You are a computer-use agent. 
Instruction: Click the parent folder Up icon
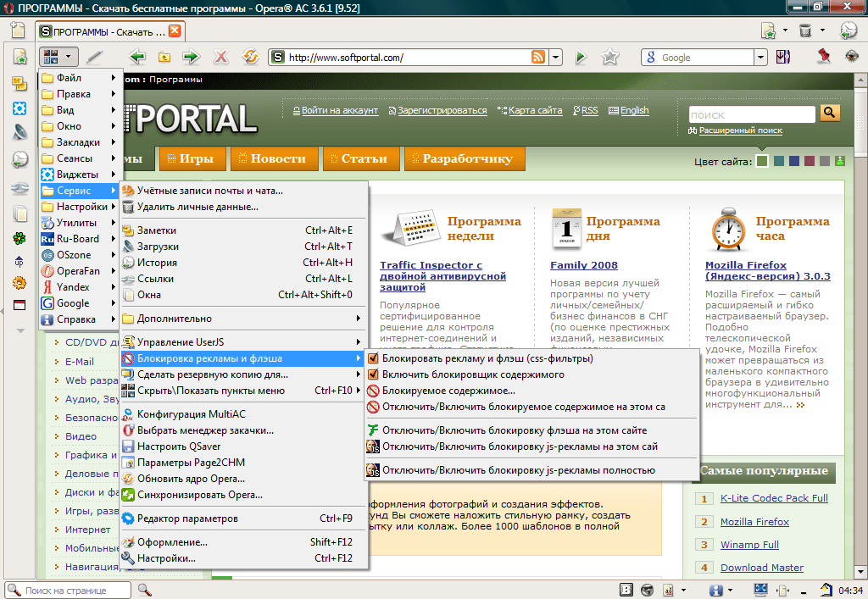coord(164,57)
